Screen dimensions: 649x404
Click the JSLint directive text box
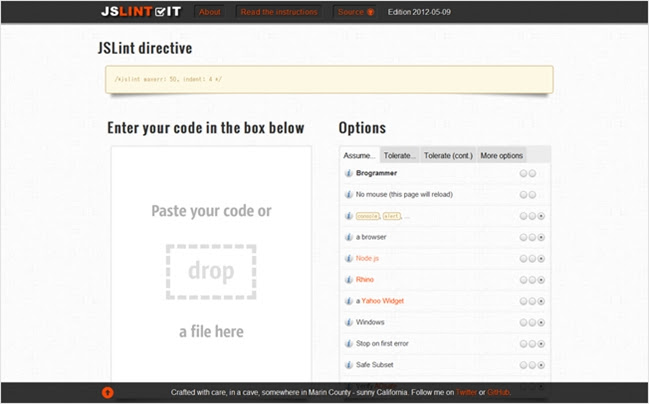329,79
